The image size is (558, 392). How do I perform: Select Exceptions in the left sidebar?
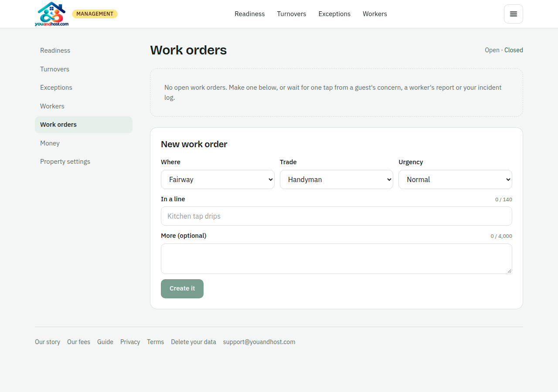coord(84,88)
